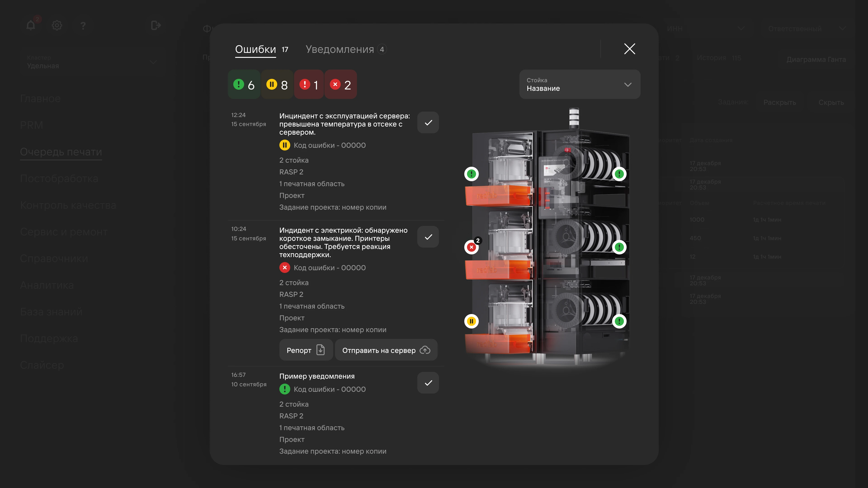The image size is (868, 488).
Task: Open Диаграмма Ганта in background
Action: point(816,60)
